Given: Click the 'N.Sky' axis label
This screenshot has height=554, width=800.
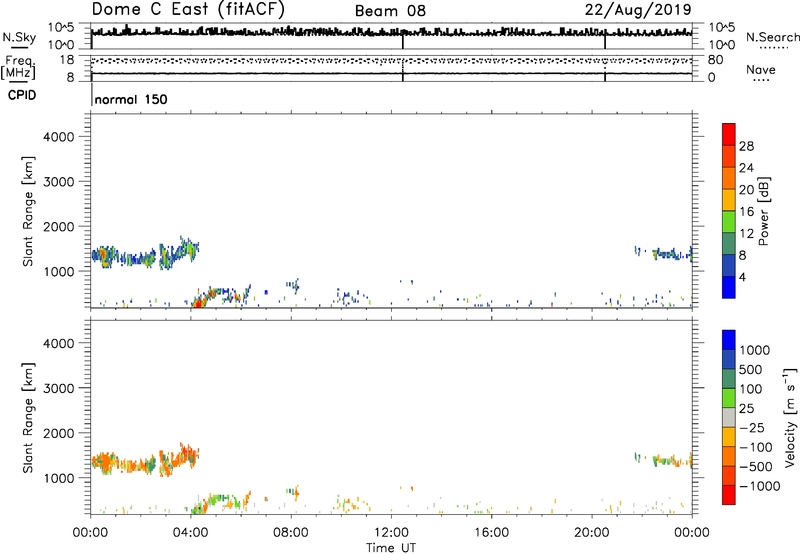Looking at the screenshot, I should [19, 37].
